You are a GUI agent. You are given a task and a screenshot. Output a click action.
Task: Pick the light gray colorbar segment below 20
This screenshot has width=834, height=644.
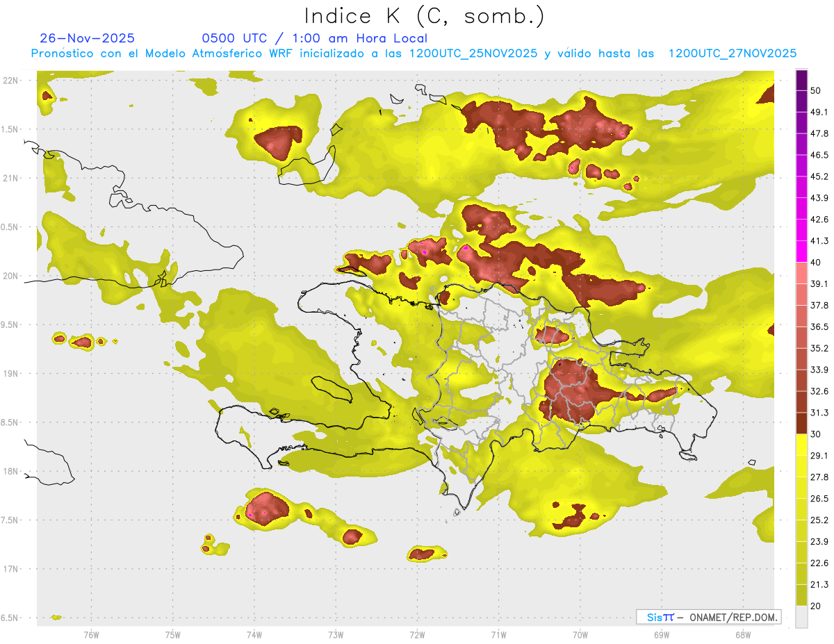pyautogui.click(x=801, y=617)
